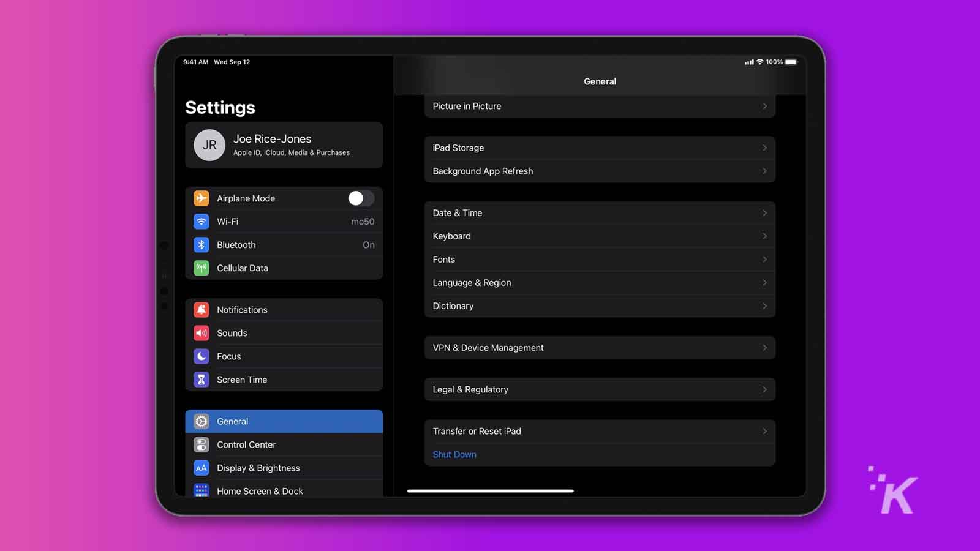Open Display & Brightness settings
The image size is (980, 551).
pyautogui.click(x=284, y=468)
